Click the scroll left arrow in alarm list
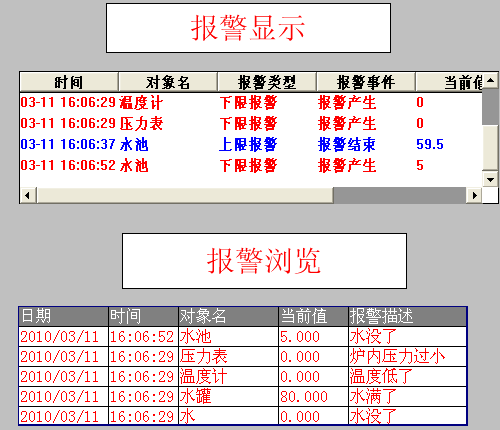This screenshot has height=430, width=500. pos(28,195)
